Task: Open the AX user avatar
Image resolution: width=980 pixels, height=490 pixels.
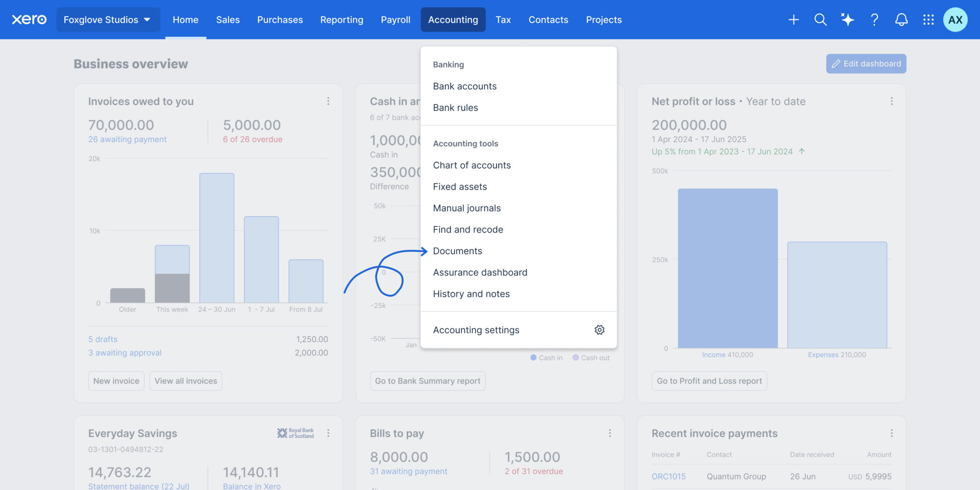Action: click(x=955, y=20)
